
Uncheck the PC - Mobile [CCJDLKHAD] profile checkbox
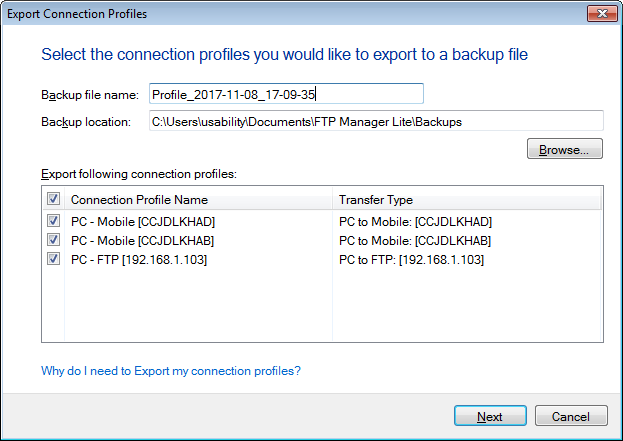tap(53, 221)
